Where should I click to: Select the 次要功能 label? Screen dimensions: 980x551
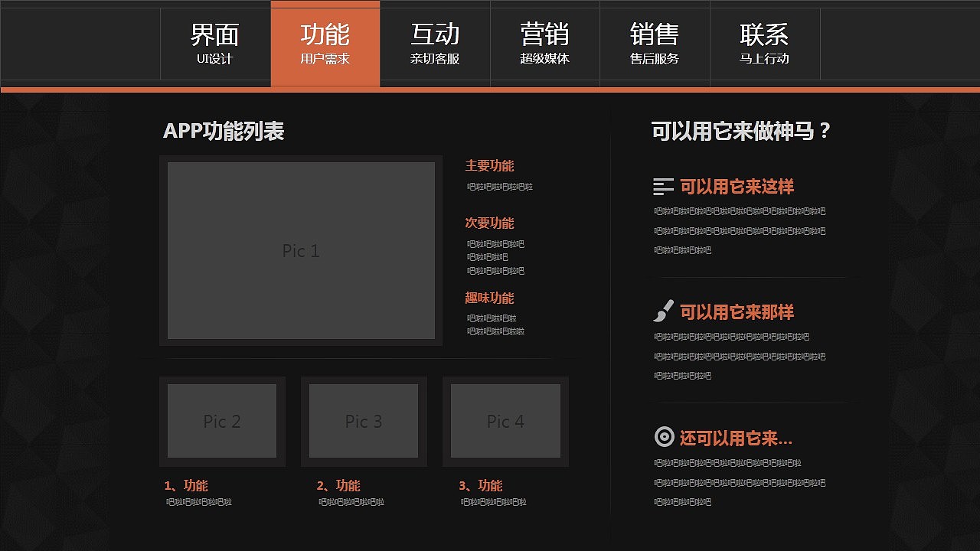(488, 223)
